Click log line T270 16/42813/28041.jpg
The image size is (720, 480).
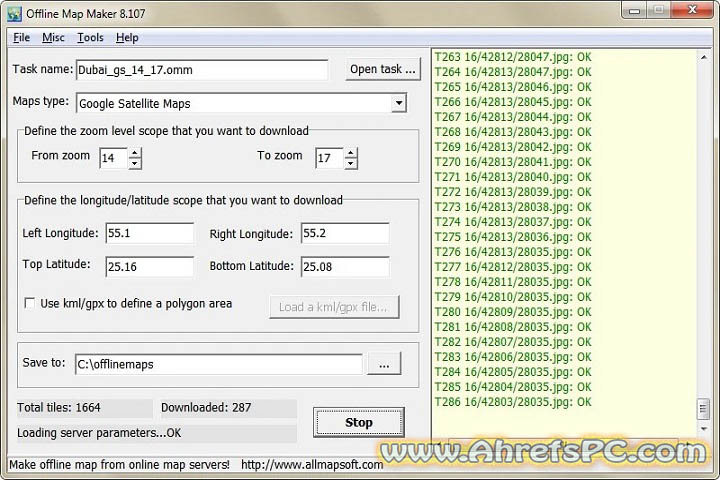pos(513,162)
